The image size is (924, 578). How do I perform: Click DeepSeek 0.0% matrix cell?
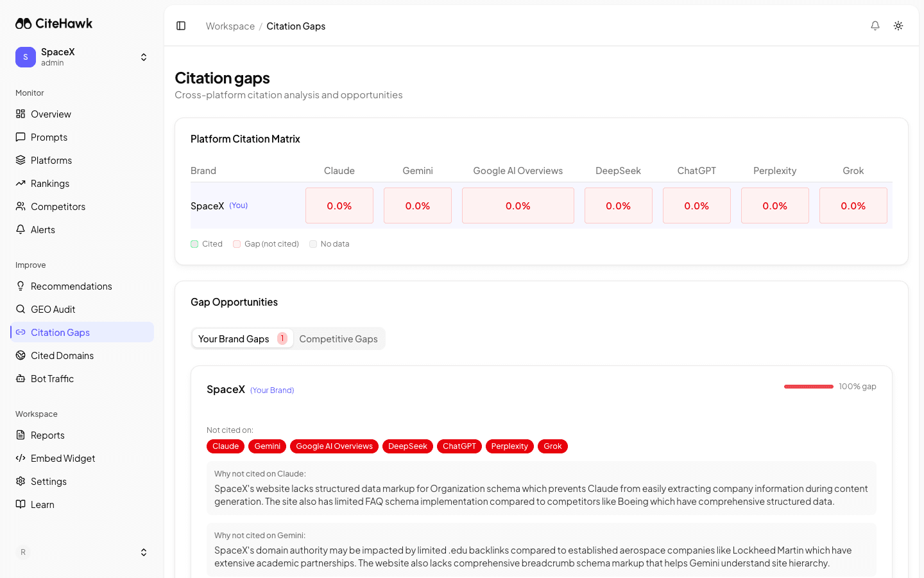click(619, 206)
